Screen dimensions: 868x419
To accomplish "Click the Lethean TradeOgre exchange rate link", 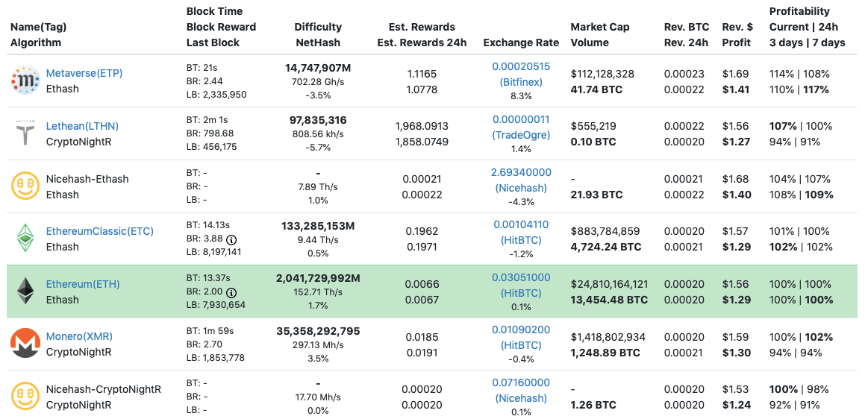I will (x=521, y=127).
